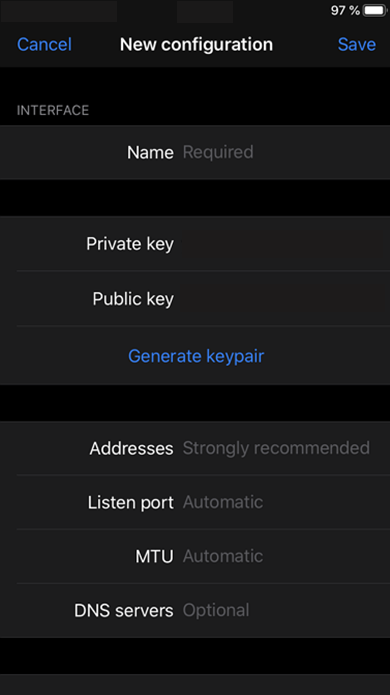This screenshot has height=695, width=390.
Task: Tap the Public key label
Action: click(133, 299)
